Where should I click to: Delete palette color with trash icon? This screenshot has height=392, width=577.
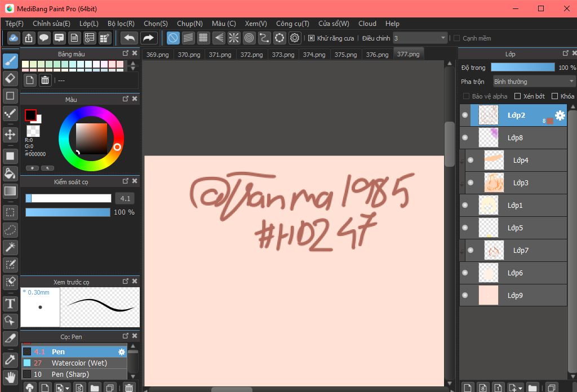(45, 80)
